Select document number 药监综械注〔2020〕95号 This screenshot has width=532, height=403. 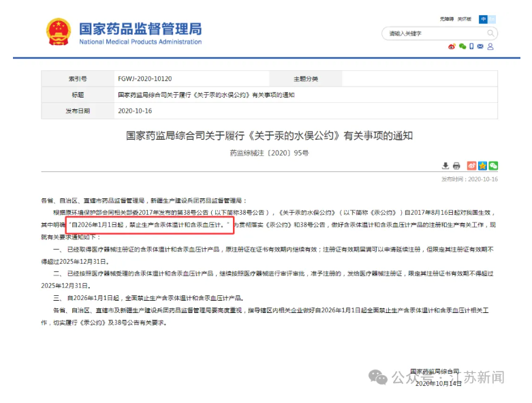(x=269, y=153)
